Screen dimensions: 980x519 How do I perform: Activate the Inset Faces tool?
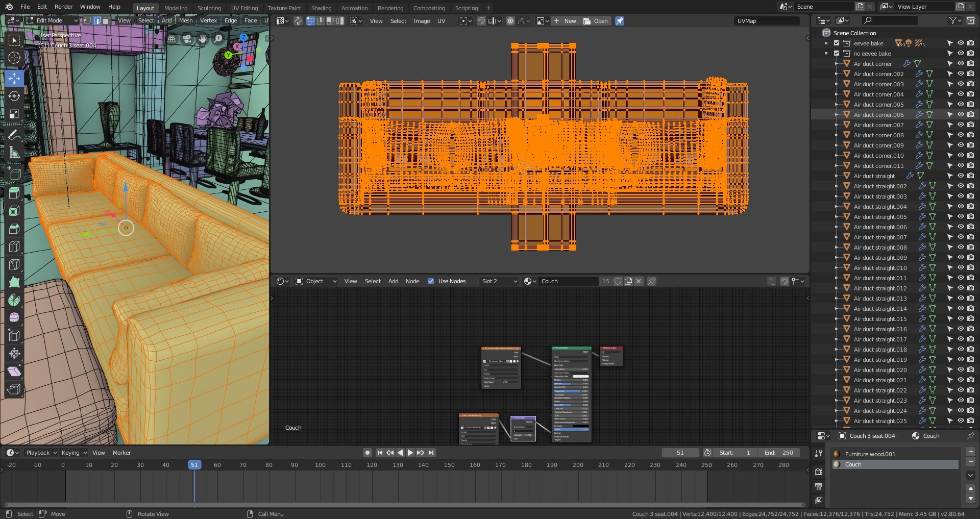click(x=14, y=211)
